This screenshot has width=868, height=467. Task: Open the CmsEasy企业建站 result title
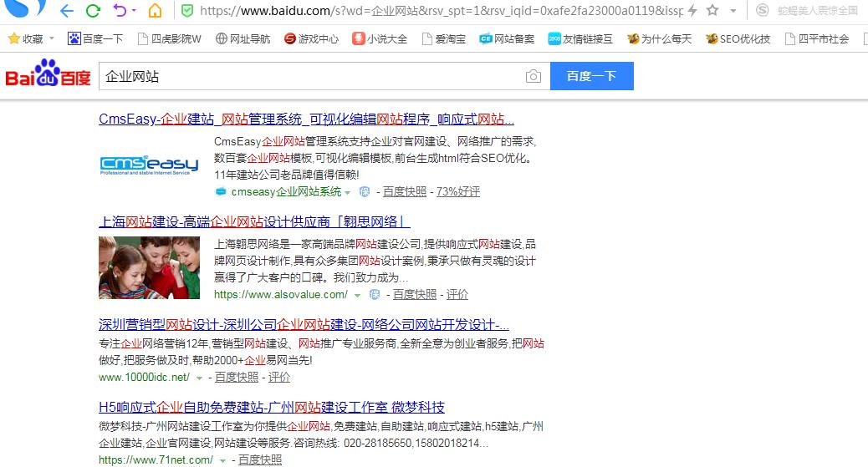click(306, 119)
